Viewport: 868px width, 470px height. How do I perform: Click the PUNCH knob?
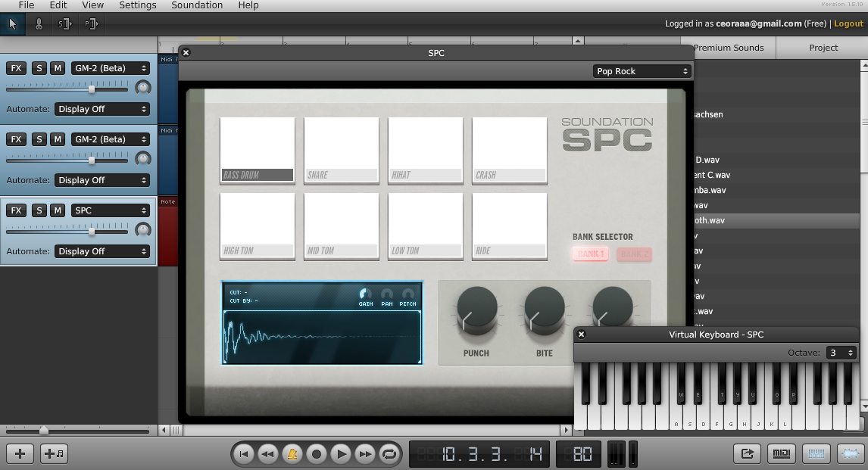coord(476,310)
